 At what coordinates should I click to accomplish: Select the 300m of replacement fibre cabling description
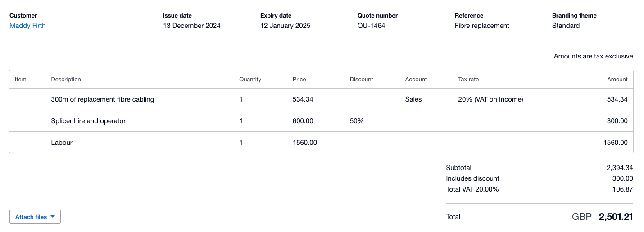(103, 99)
